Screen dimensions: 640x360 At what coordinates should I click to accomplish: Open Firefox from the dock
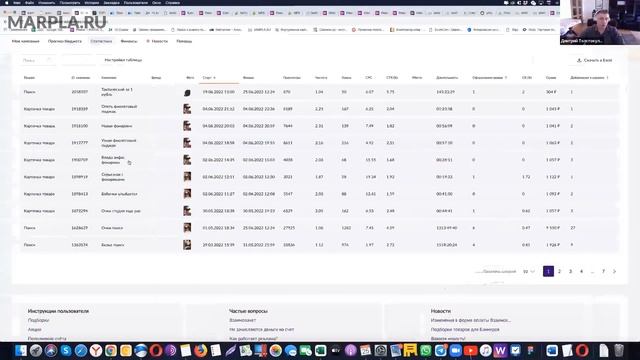(x=200, y=351)
